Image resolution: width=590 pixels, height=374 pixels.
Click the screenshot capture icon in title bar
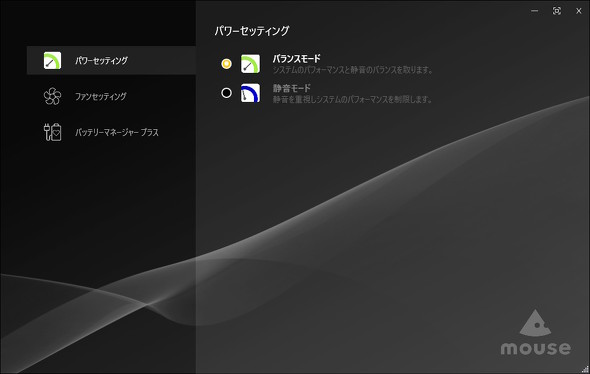(x=557, y=11)
